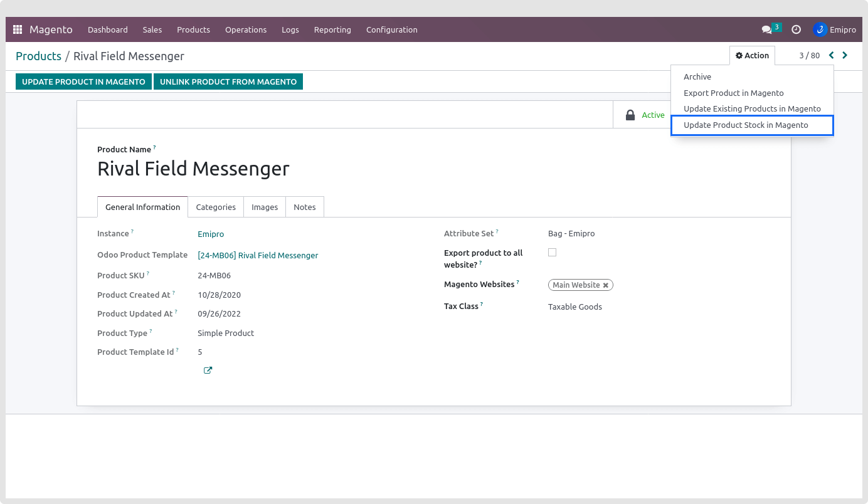This screenshot has height=504, width=868.
Task: Open the Rival Field Messenger template link
Action: pyautogui.click(x=258, y=255)
